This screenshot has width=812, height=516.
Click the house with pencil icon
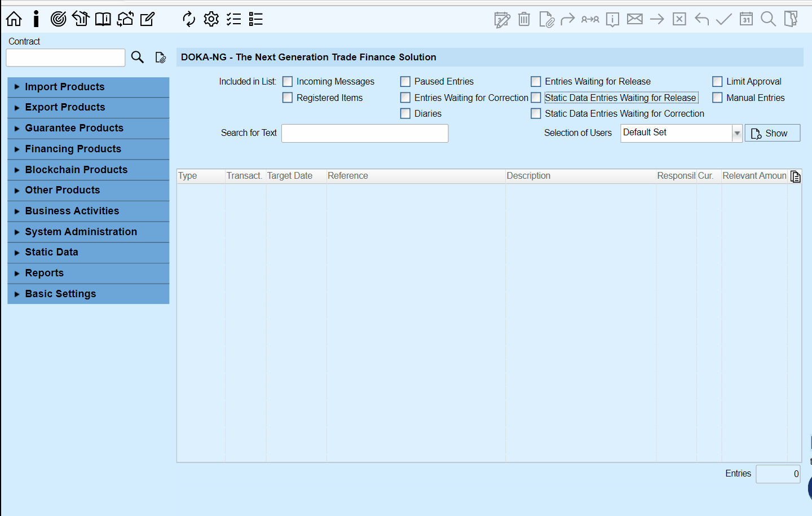pos(81,19)
